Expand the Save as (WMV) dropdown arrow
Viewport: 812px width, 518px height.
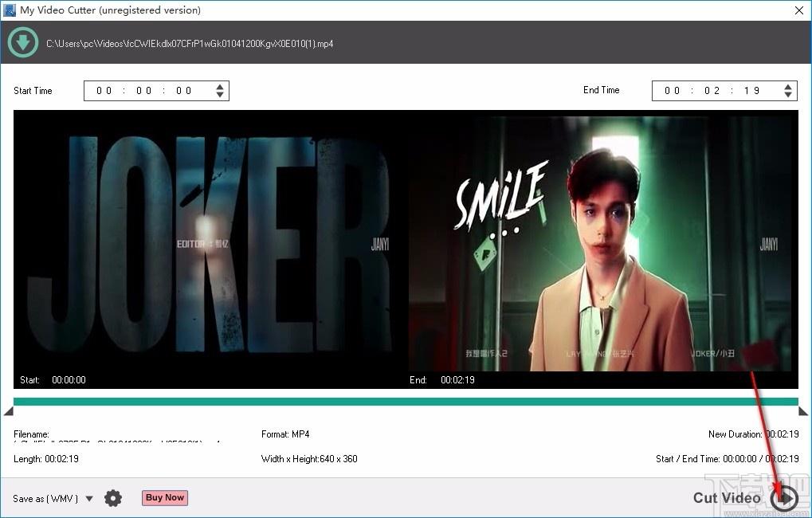[89, 499]
